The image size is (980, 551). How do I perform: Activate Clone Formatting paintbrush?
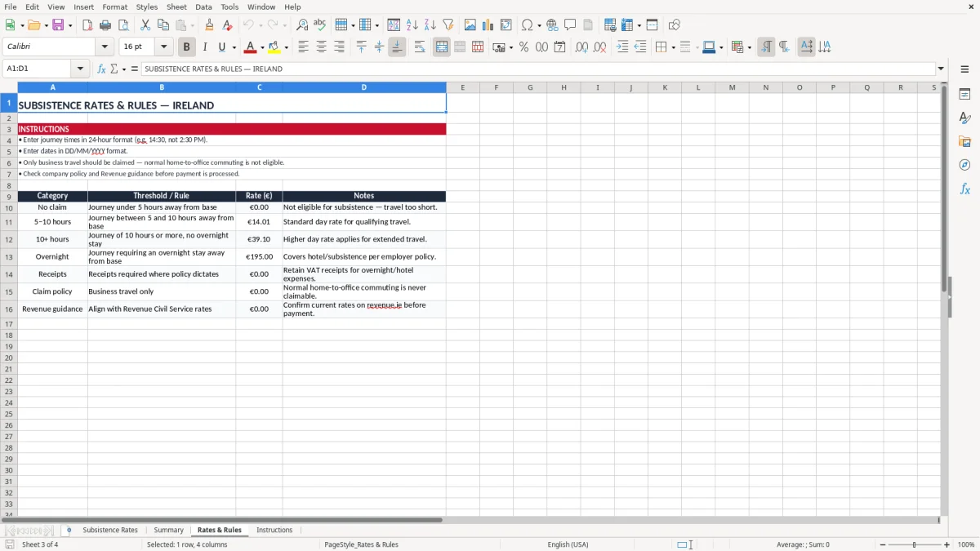coord(209,25)
